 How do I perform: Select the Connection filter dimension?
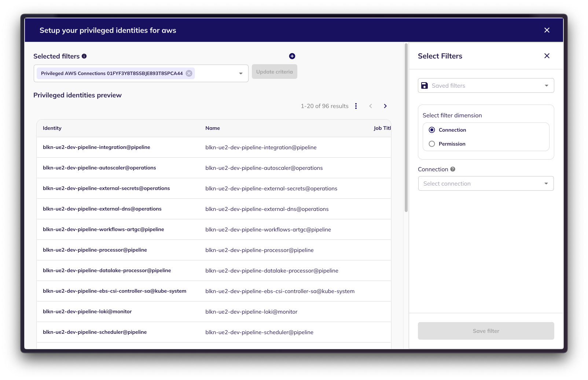(x=432, y=130)
